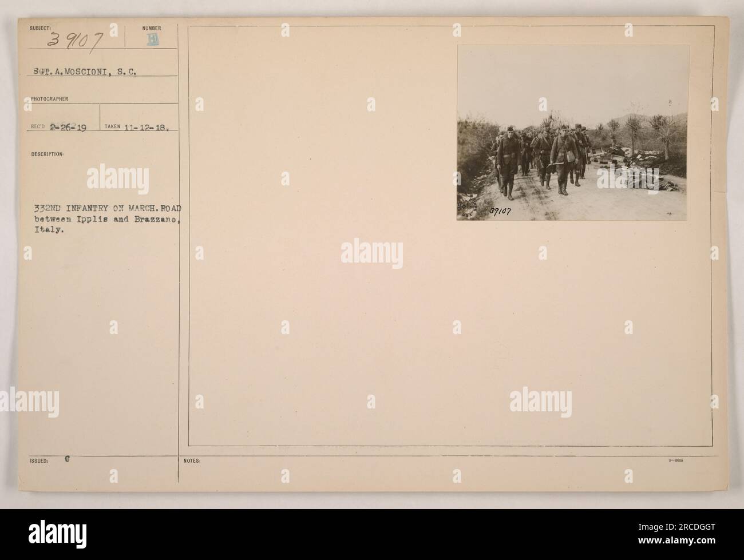Viewport: 744px width, 560px height.
Task: Click the "PHOTOGRAPHER" field label
Action: click(x=50, y=99)
